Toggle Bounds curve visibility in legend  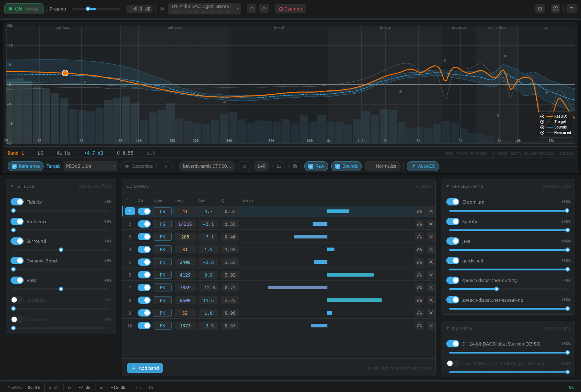(x=542, y=127)
